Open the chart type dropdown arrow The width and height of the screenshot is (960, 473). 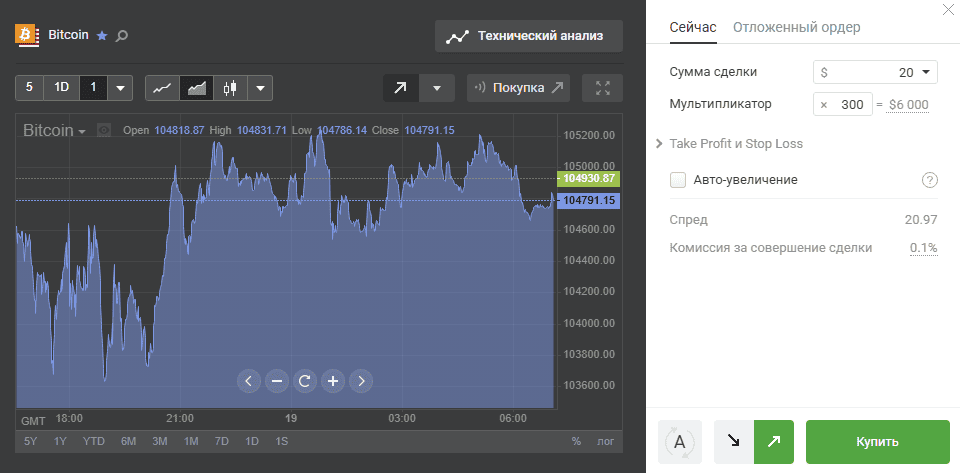point(260,88)
